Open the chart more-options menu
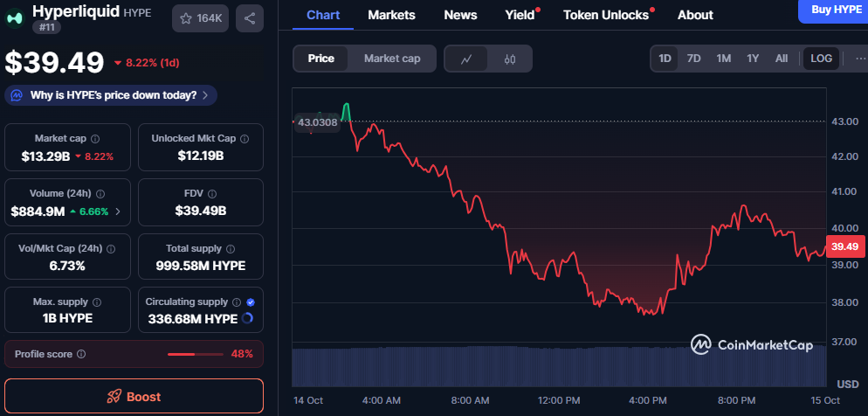The image size is (868, 416). (859, 59)
